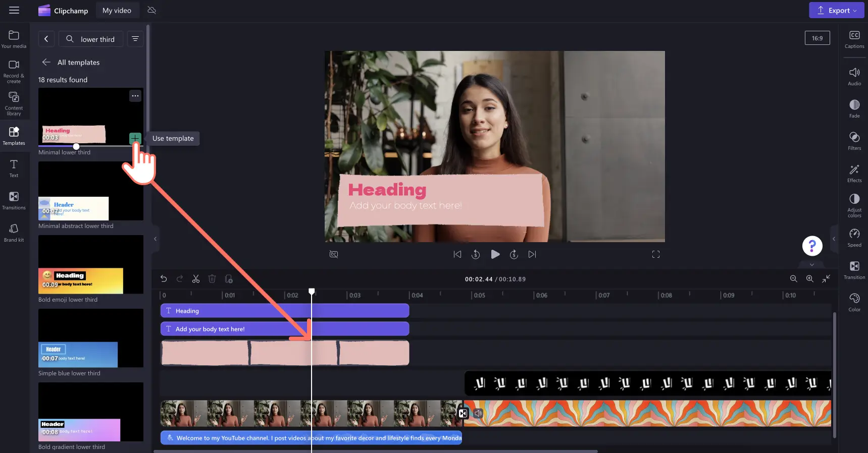Open the Text panel
This screenshot has height=453, width=868.
coord(14,168)
